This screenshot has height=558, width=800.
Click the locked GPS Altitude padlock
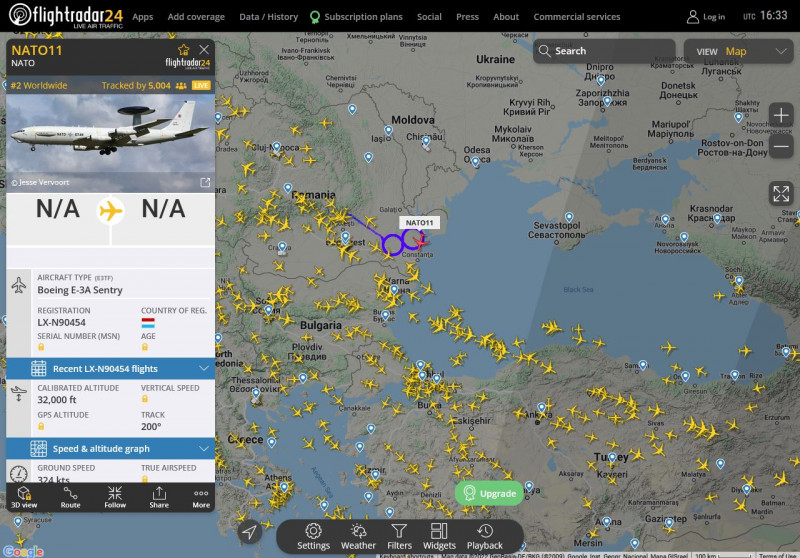tap(41, 426)
